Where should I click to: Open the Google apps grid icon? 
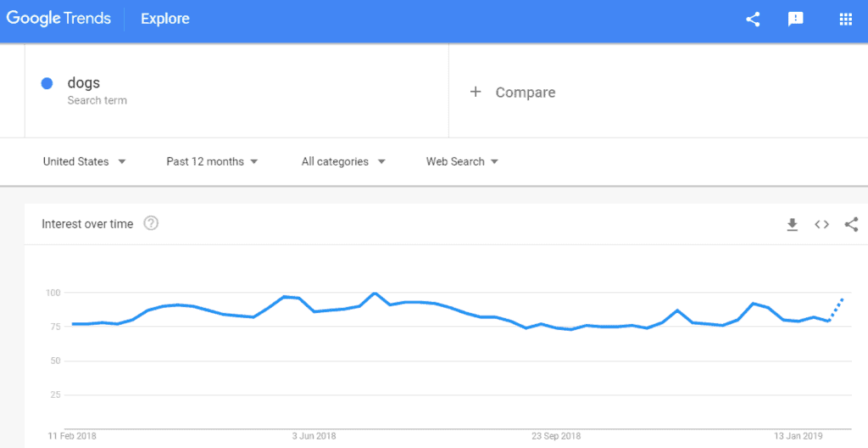[x=845, y=20]
